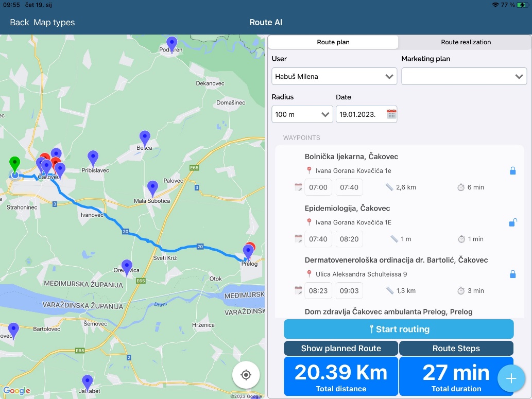Click the Route Steps button
The height and width of the screenshot is (399, 532).
[x=456, y=349]
